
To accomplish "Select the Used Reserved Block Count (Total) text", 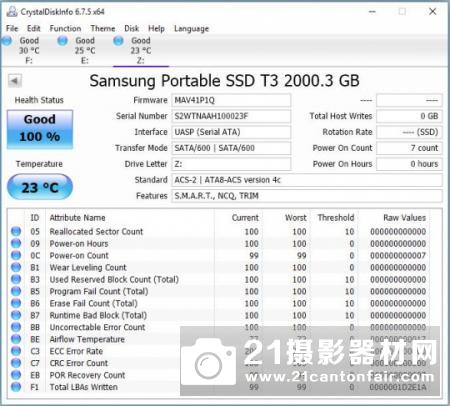I will (x=114, y=279).
